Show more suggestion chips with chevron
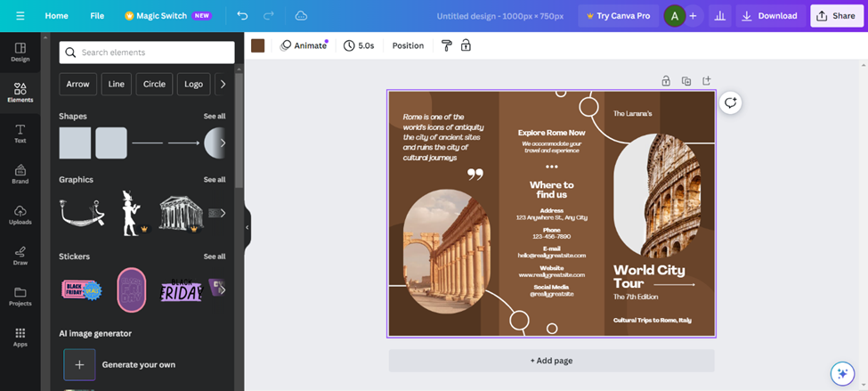This screenshot has width=868, height=391. (223, 85)
